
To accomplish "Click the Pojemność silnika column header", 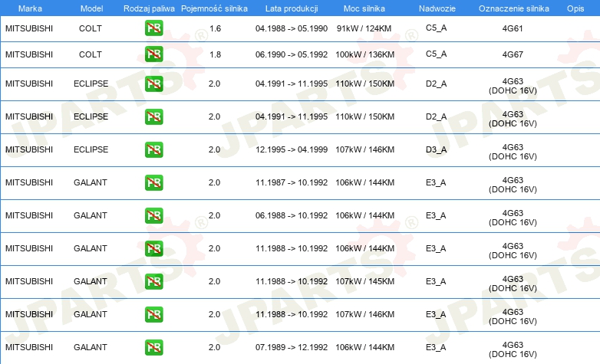I will coord(214,8).
